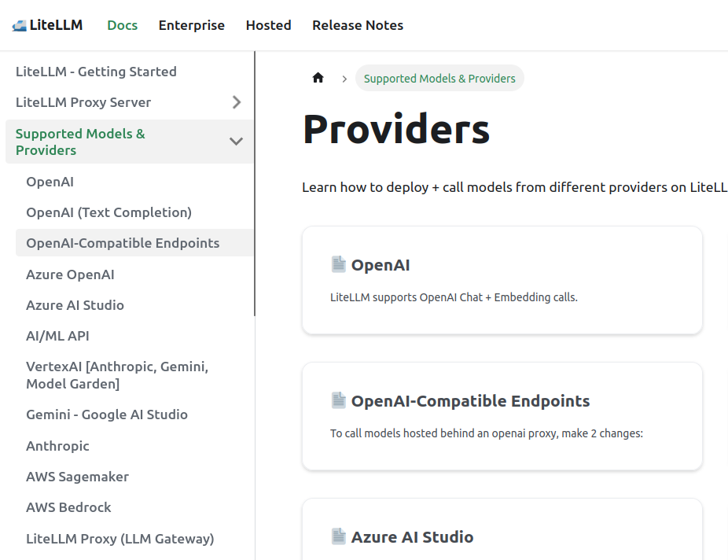Click document icon on OpenAI-Compatible Endpoints card
Viewport: 728px width, 560px height.
click(338, 400)
